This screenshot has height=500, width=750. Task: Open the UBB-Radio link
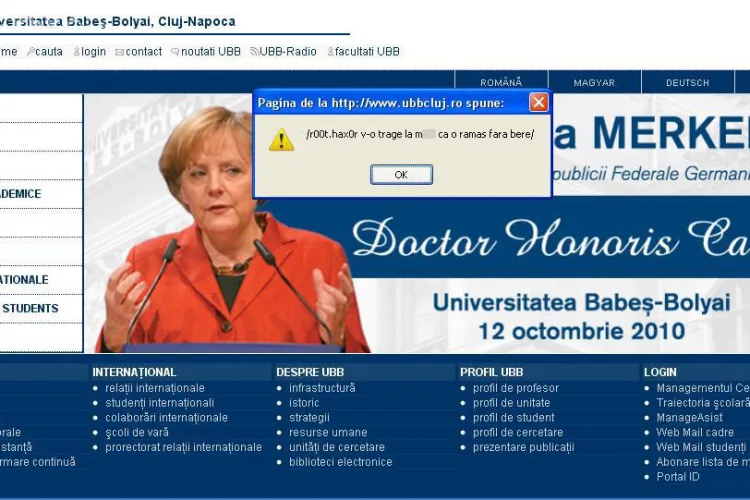(x=287, y=52)
